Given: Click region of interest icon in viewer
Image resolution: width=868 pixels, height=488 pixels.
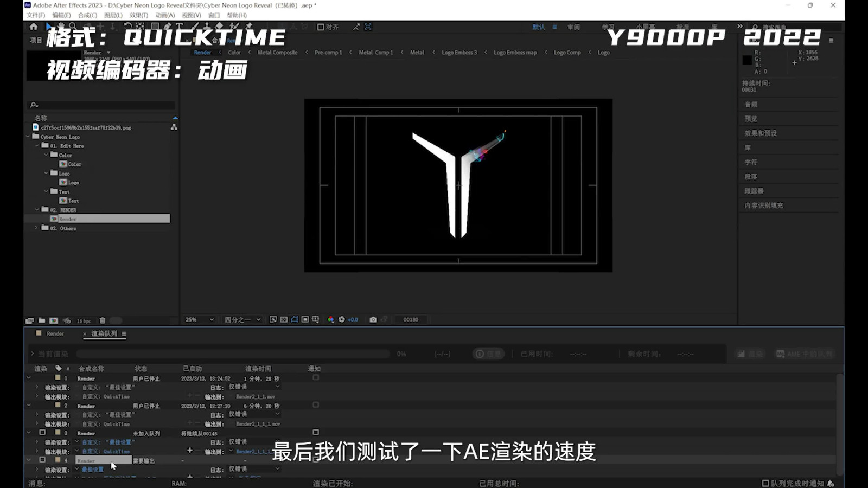Looking at the screenshot, I should 305,319.
